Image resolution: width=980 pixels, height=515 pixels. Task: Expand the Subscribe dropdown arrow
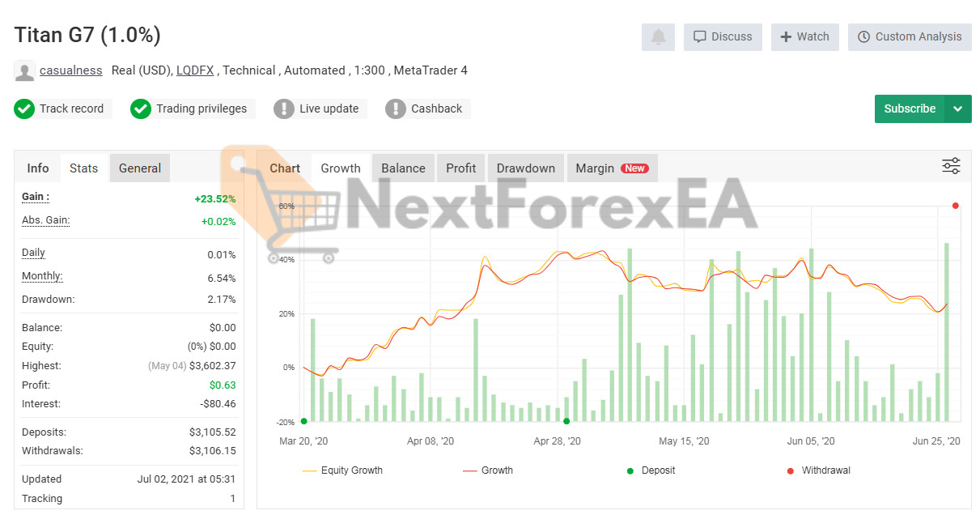click(x=958, y=109)
